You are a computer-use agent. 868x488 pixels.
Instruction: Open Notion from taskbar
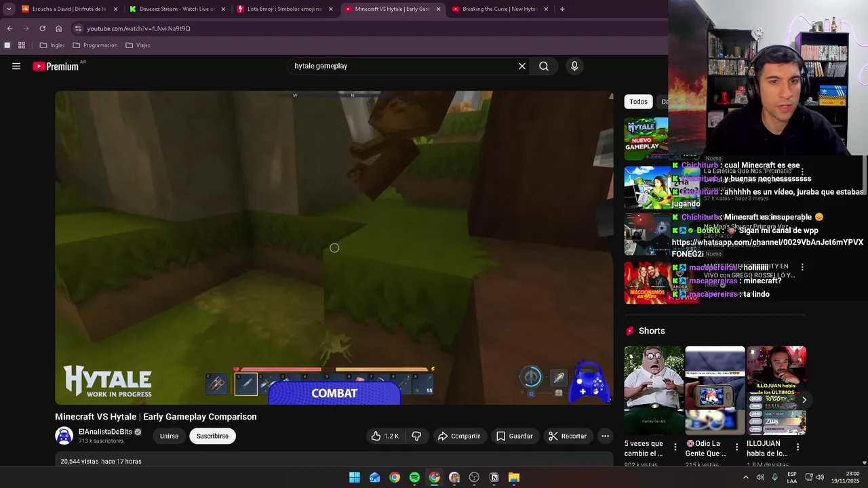click(494, 477)
